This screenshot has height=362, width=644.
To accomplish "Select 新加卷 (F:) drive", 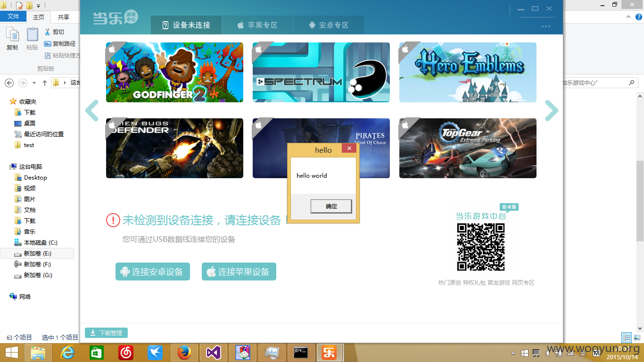I will 33,264.
